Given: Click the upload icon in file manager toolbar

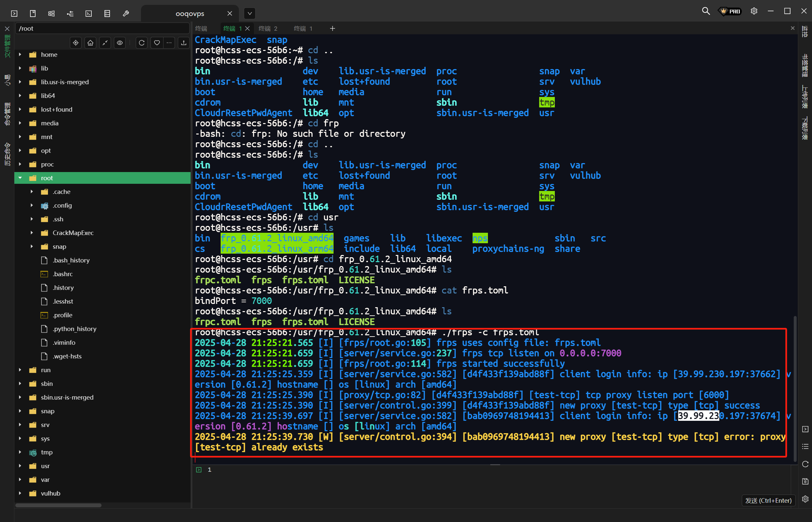Looking at the screenshot, I should [184, 43].
